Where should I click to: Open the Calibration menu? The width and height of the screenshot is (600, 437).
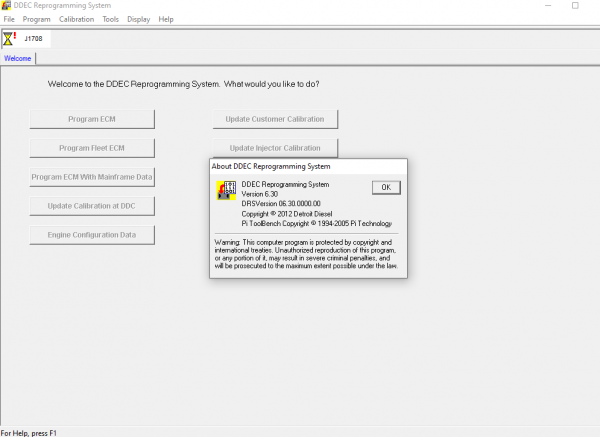[76, 19]
